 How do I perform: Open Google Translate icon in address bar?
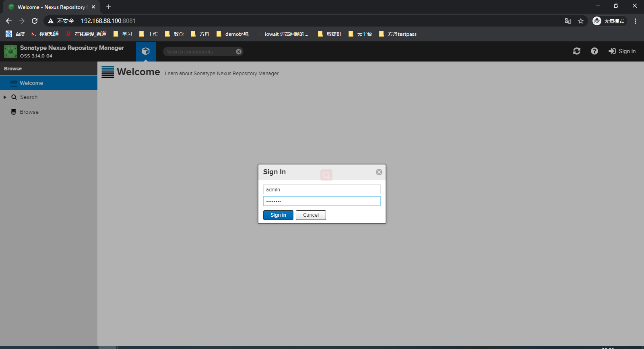click(568, 21)
